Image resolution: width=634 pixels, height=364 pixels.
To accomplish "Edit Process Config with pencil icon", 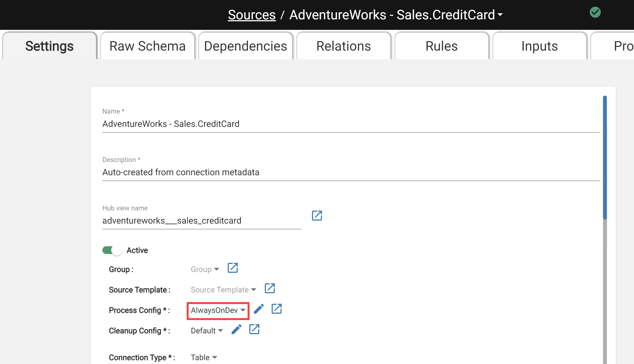I will 259,309.
